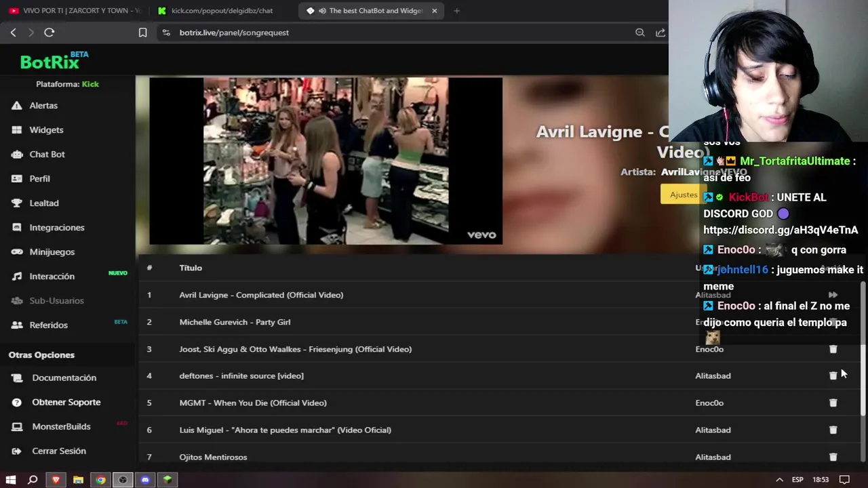868x488 pixels.
Task: Click the browser forward arrow
Action: click(x=31, y=33)
